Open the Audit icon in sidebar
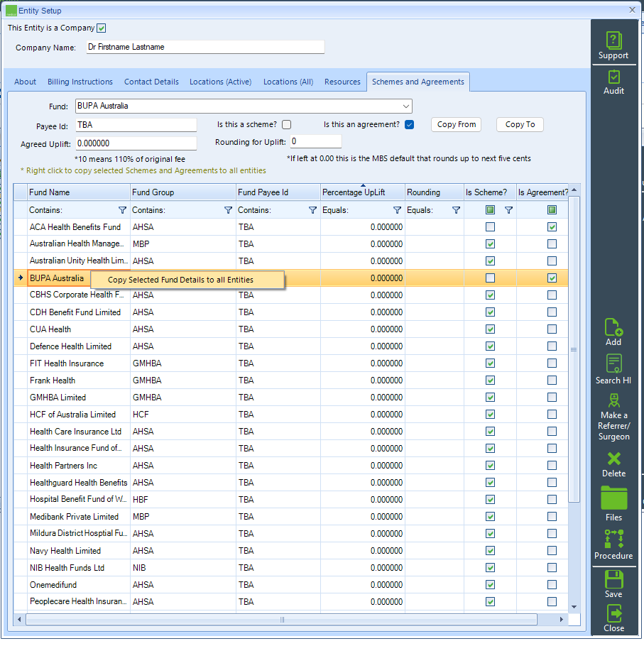 pos(613,77)
